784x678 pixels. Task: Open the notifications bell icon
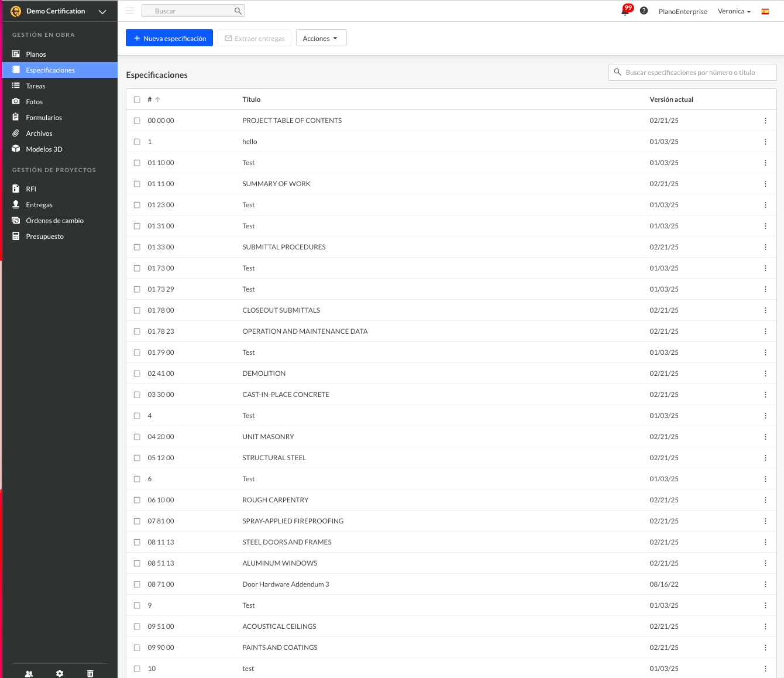point(625,11)
